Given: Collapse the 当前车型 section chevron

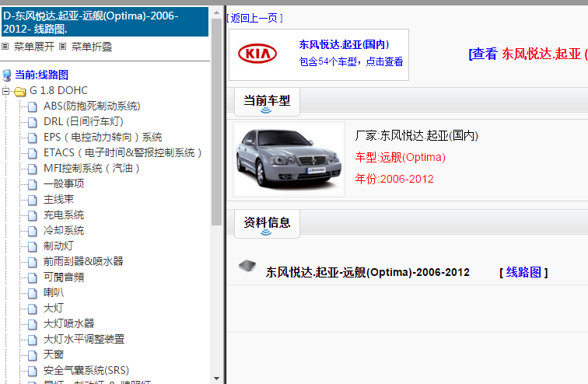Looking at the screenshot, I should pos(266,110).
